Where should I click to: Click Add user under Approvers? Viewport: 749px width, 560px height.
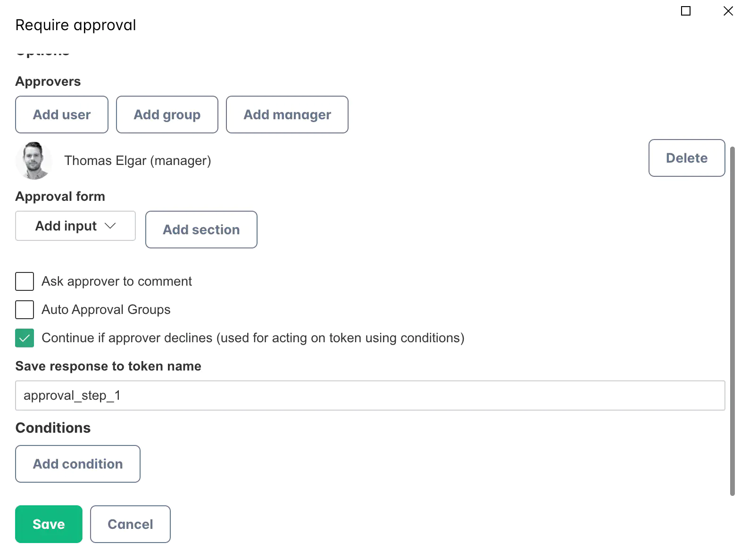(61, 115)
